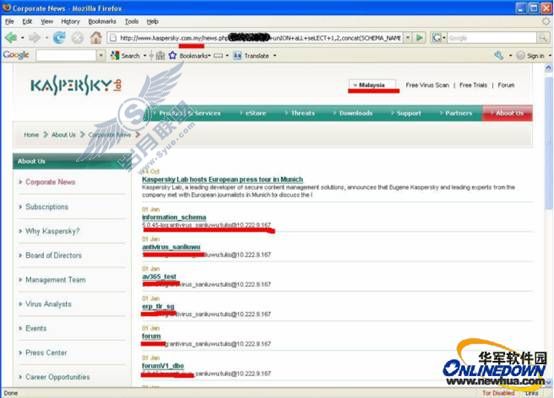Reload the page with the refresh icon
This screenshot has width=554, height=398.
click(59, 37)
